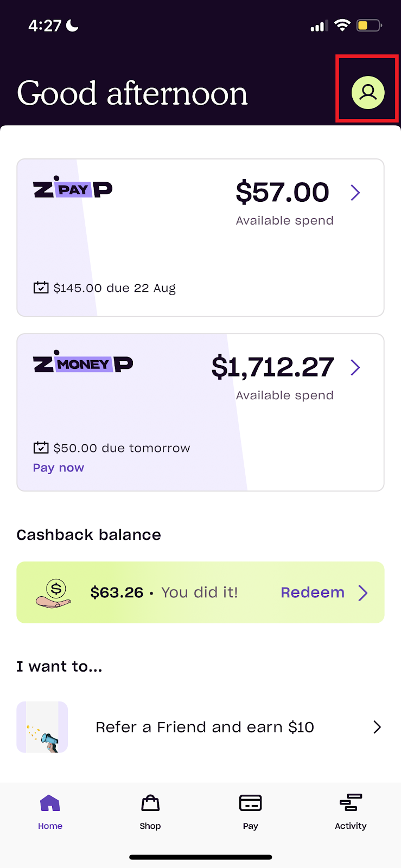Tap the Zip Pay logo
401x868 pixels.
tap(73, 188)
